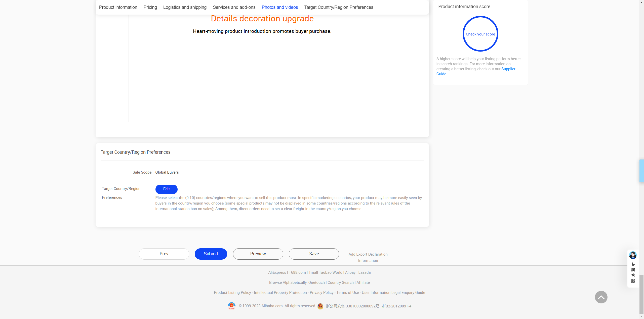The width and height of the screenshot is (644, 319).
Task: Click the red emblem icon before copyright
Action: pos(231,306)
